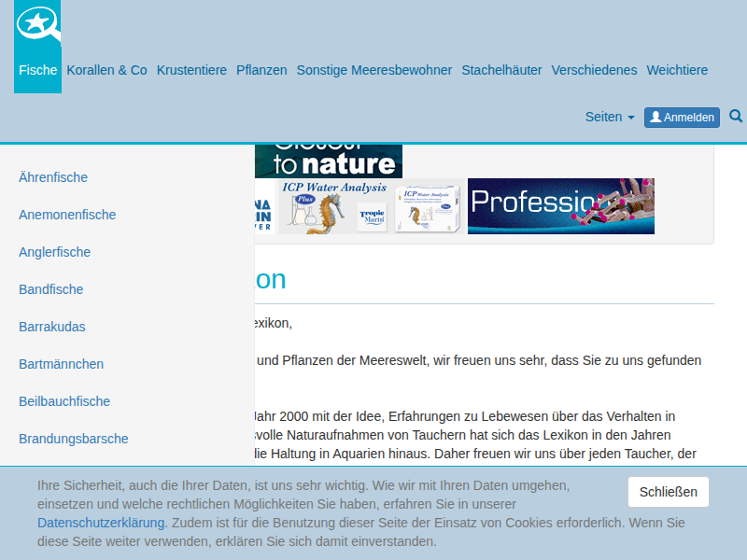This screenshot has height=560, width=747.
Task: Open the Anemonenfische entry
Action: [x=67, y=215]
